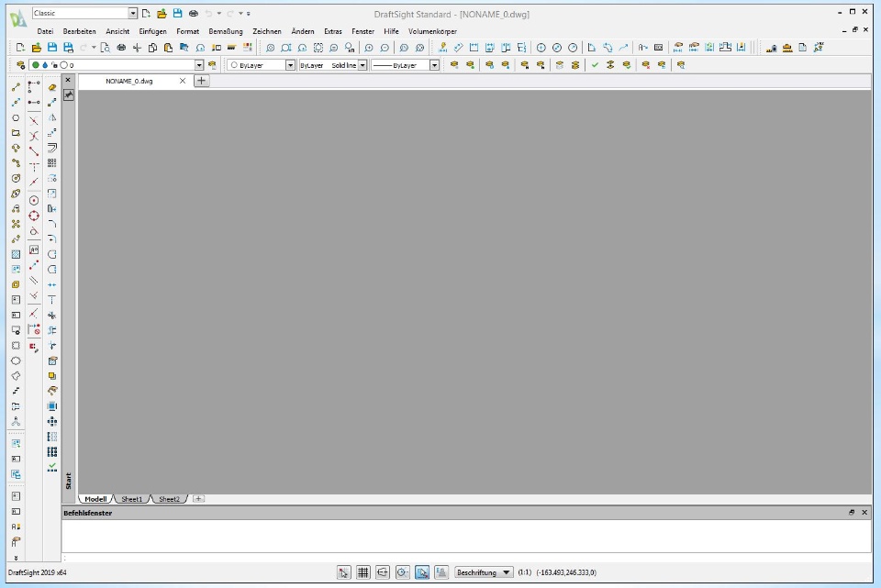This screenshot has width=881, height=588.
Task: Toggle Entity Snaps button in status bar
Action: point(422,572)
